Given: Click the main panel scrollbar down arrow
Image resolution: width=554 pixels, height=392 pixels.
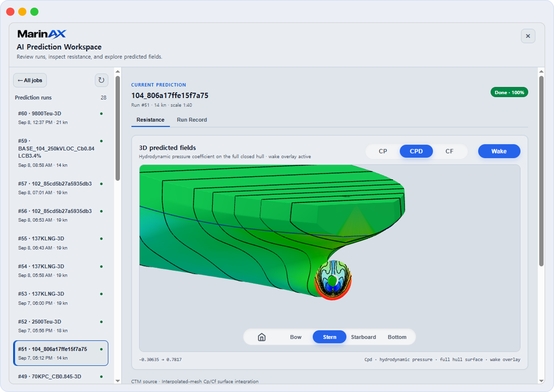Looking at the screenshot, I should coord(541,381).
